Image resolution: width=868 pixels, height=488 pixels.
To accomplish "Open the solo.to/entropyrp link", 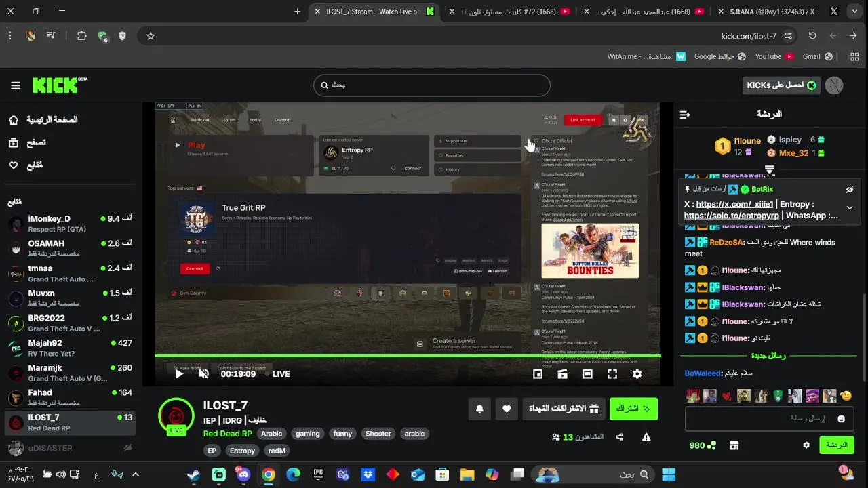I will pyautogui.click(x=732, y=216).
